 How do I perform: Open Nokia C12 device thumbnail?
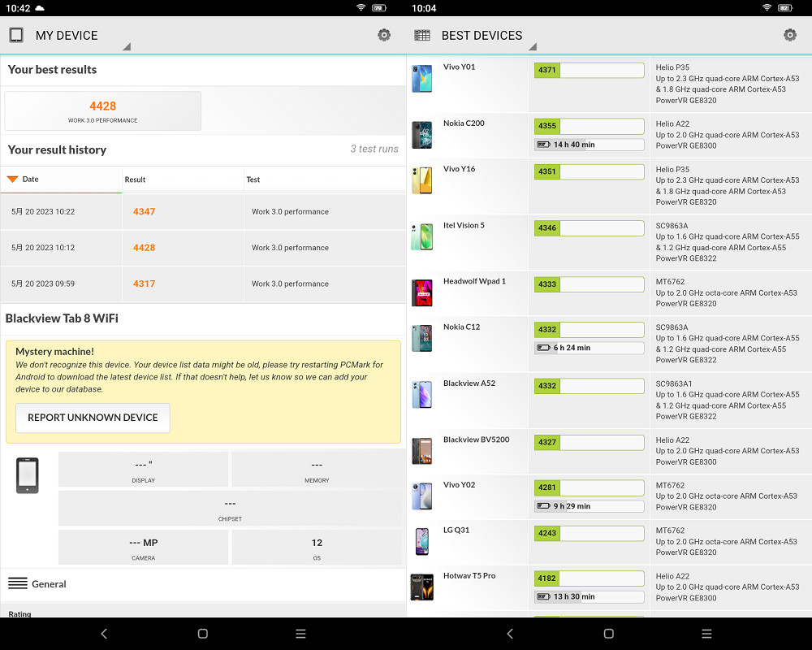tap(422, 339)
